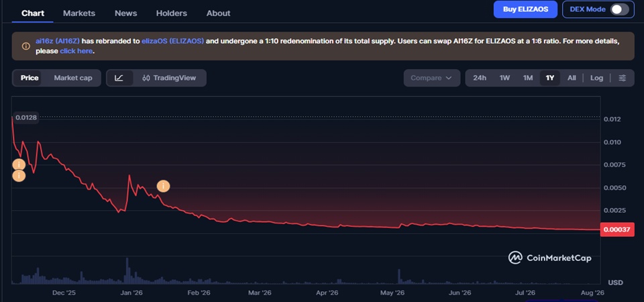Switch to Market cap view

click(x=73, y=78)
